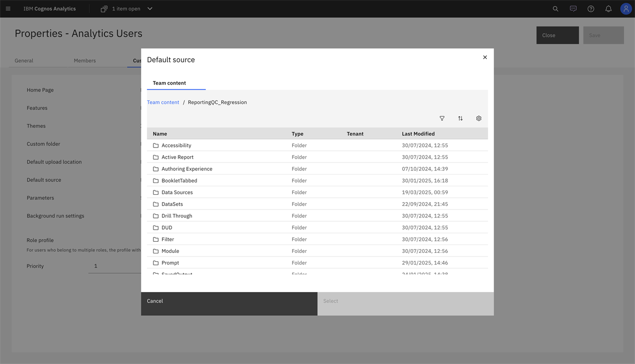Click the search magnifier icon
The image size is (635, 364).
(556, 9)
